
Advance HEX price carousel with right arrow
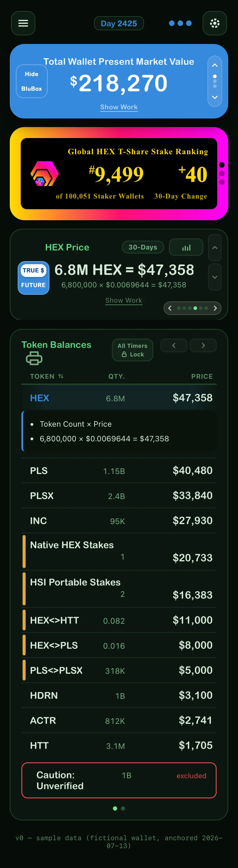(215, 308)
